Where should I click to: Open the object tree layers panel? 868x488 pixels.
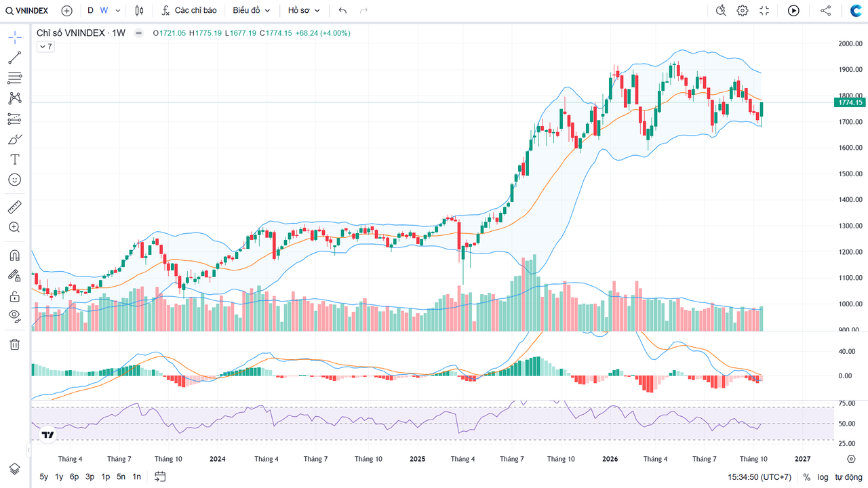pos(14,469)
